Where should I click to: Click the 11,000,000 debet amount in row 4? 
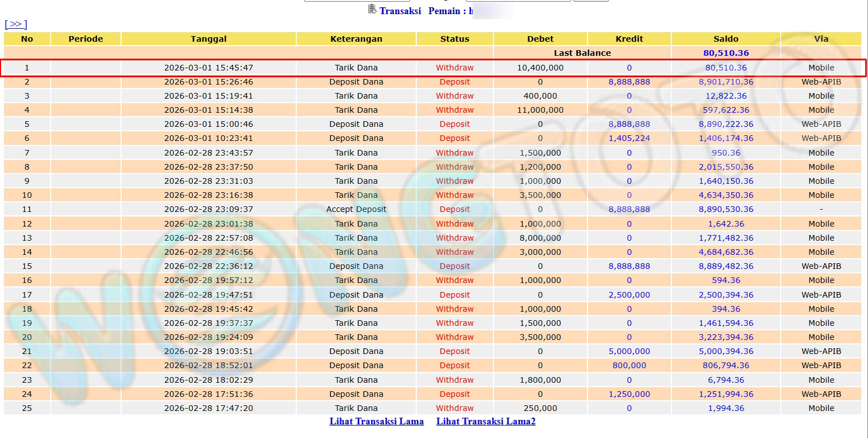point(540,110)
